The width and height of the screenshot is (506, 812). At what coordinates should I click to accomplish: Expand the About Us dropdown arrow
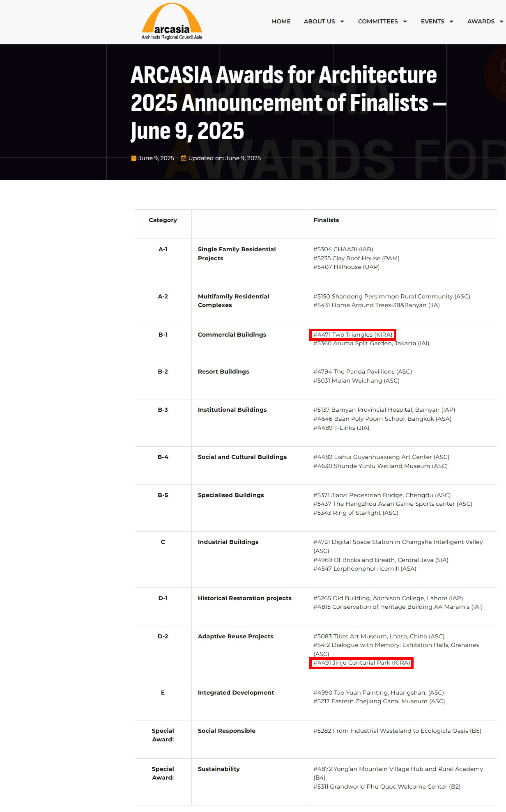point(342,22)
